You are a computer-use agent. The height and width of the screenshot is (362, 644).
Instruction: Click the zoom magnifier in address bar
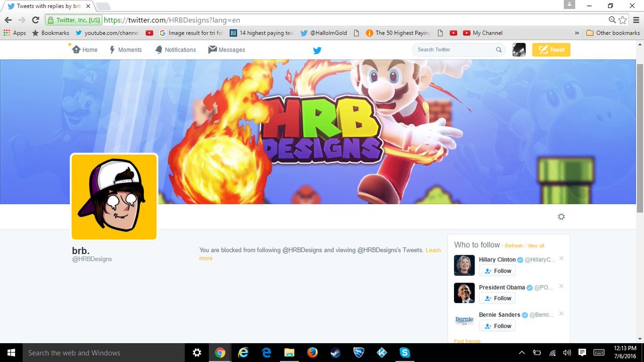[612, 20]
